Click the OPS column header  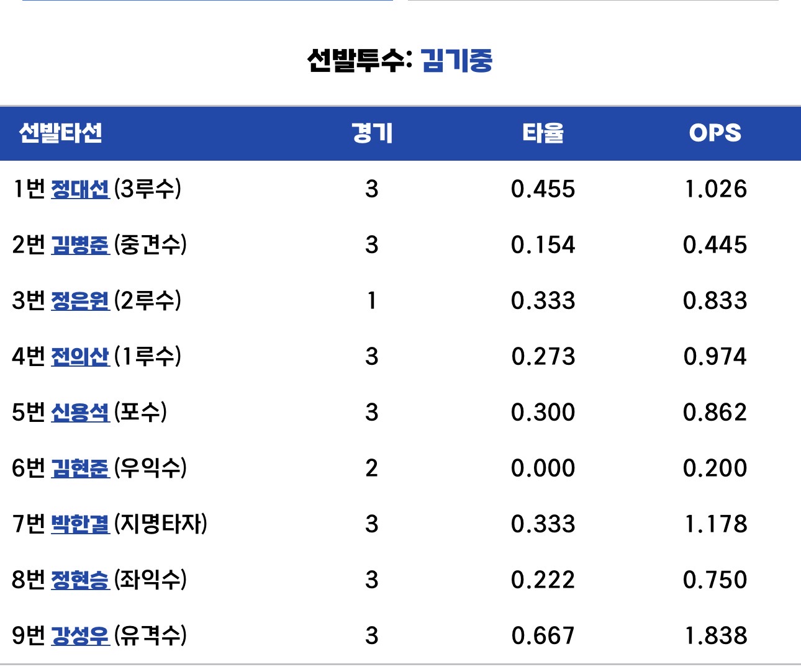[715, 133]
